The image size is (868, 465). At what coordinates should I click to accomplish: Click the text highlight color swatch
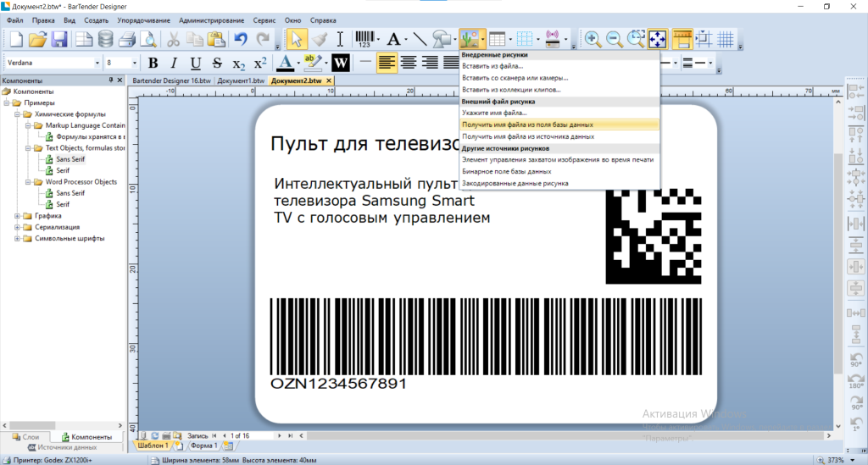click(x=312, y=63)
